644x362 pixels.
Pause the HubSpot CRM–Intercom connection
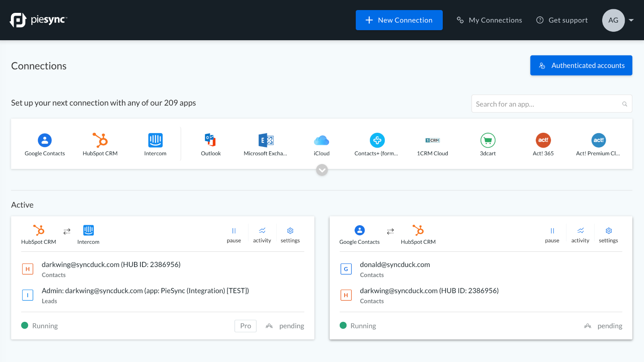(x=234, y=234)
